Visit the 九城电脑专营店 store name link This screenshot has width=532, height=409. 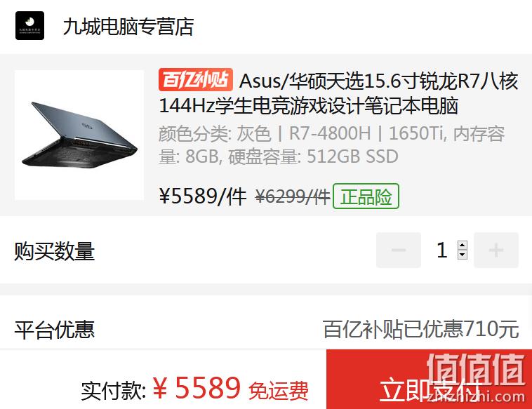(x=128, y=27)
